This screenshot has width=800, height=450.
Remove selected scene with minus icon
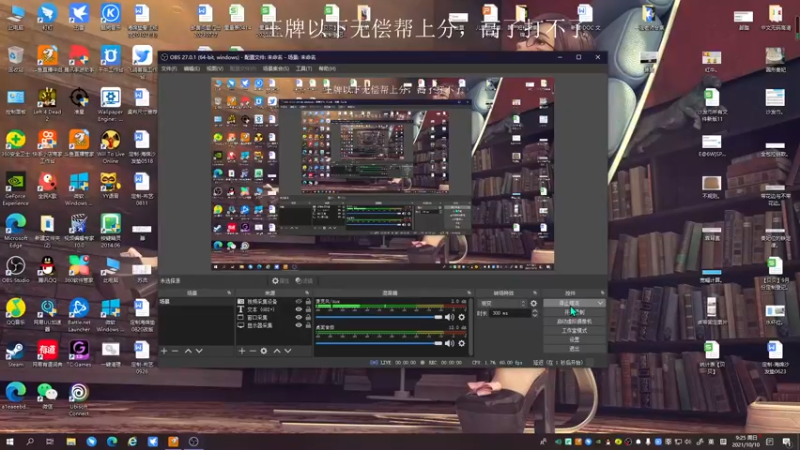(175, 351)
